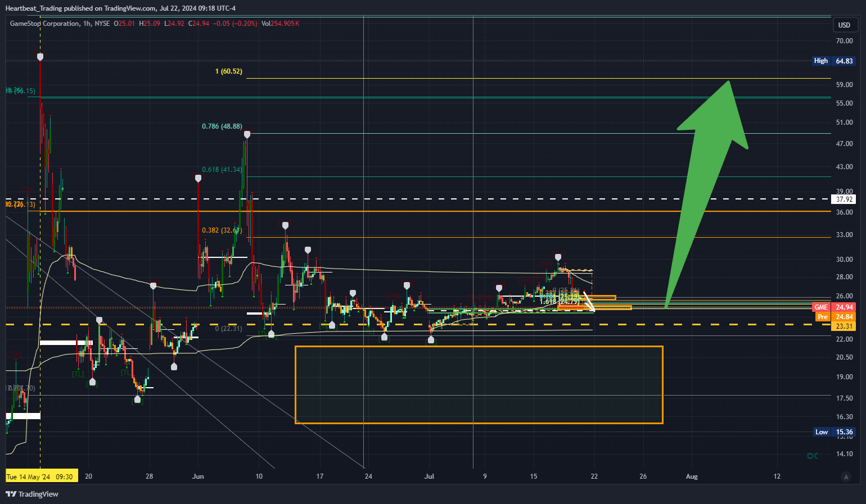Click the GME 24.94 last price label
The image size is (866, 504).
(834, 307)
